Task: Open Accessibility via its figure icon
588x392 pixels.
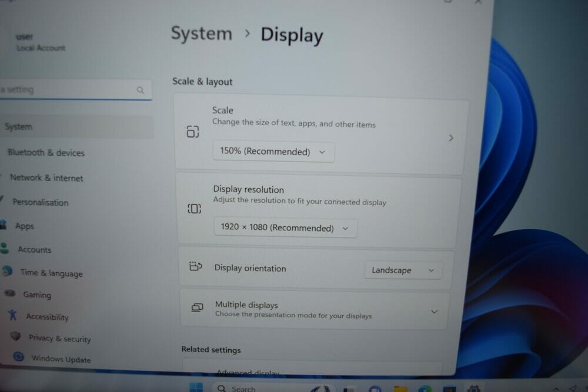Action: coord(12,315)
